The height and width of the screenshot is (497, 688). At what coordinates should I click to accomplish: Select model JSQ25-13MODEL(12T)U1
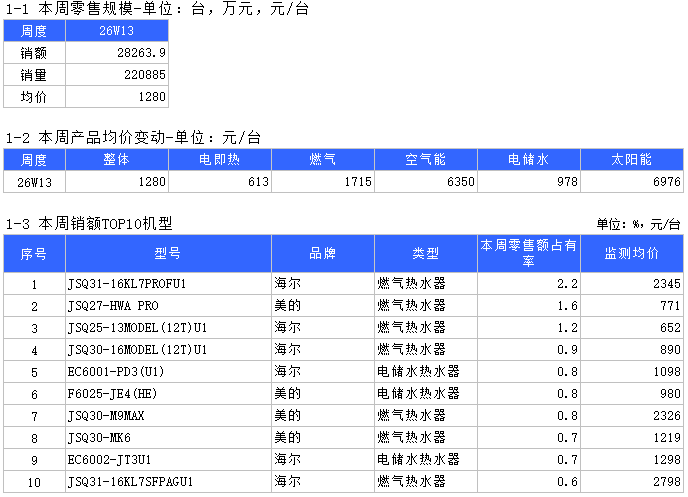click(x=137, y=328)
